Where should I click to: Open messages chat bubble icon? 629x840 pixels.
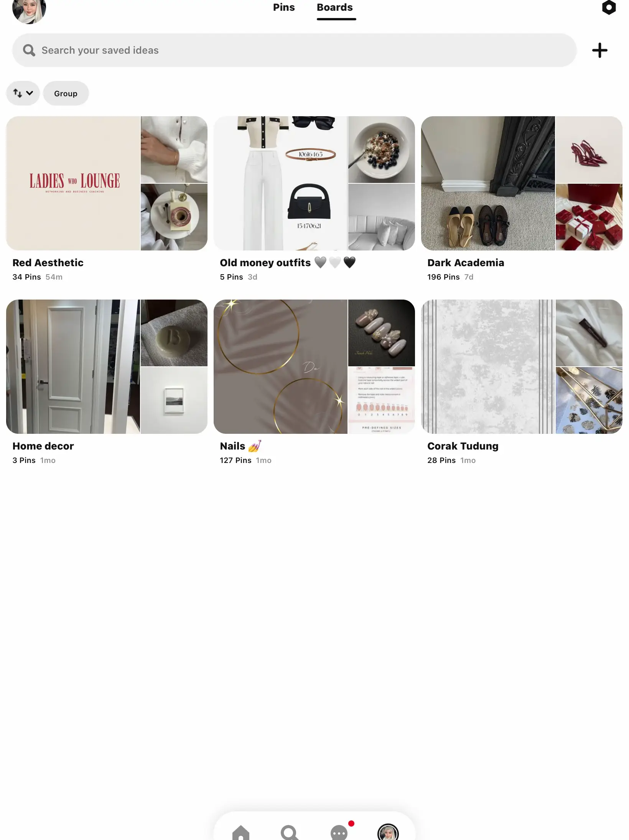click(339, 832)
